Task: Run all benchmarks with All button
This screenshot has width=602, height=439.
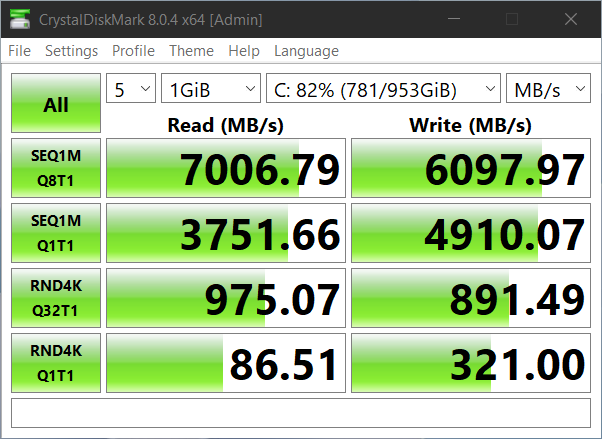Action: [56, 103]
